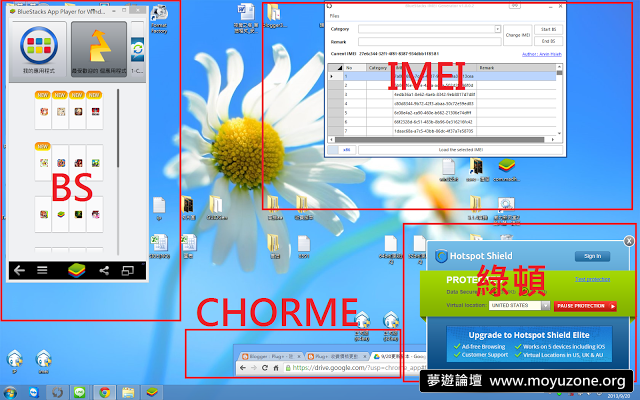Open the Word document icon on desktop top
640x400 pixels.
click(x=246, y=19)
